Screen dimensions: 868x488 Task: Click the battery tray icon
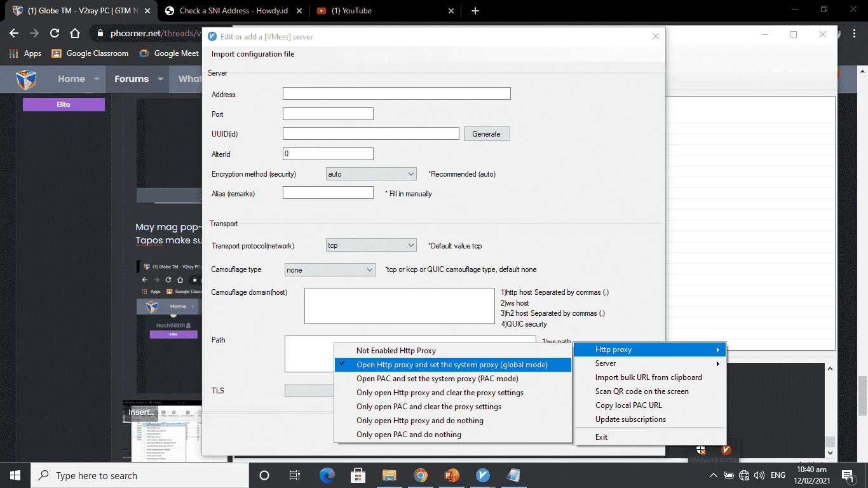729,475
